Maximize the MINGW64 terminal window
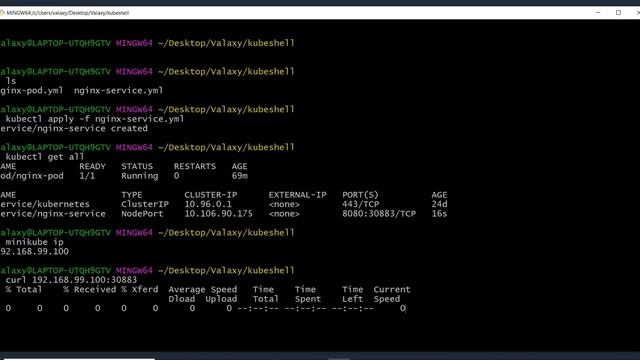The image size is (640, 360). [618, 13]
